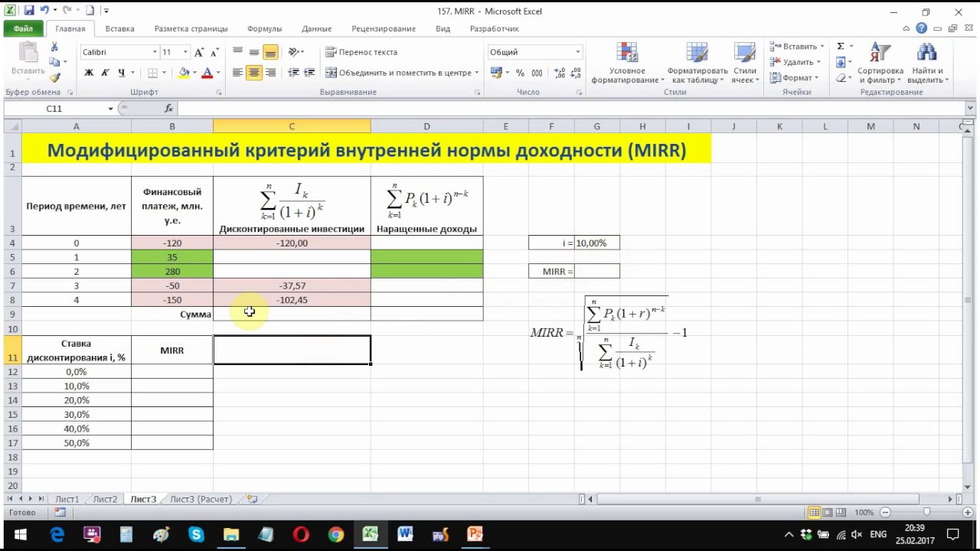Image resolution: width=980 pixels, height=551 pixels.
Task: Switch to Page Layout view in status bar
Action: (828, 512)
